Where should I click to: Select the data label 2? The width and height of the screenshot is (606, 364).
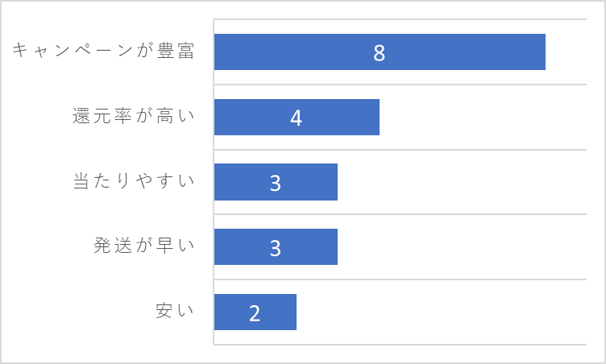point(255,313)
